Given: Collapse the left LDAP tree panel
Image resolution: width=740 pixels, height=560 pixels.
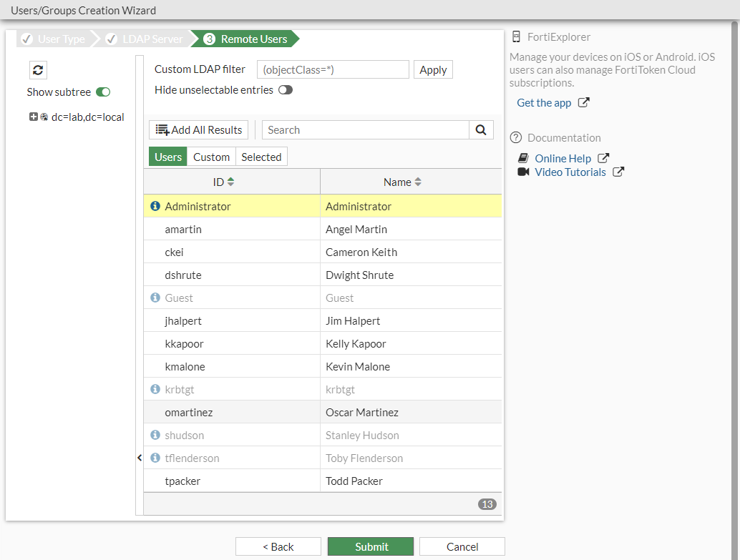Looking at the screenshot, I should [x=140, y=458].
